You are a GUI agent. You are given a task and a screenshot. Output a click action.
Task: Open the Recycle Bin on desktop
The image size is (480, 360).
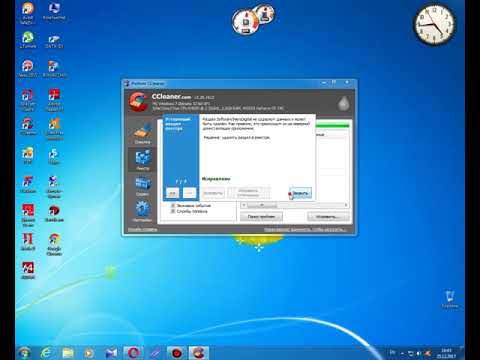pos(449,299)
